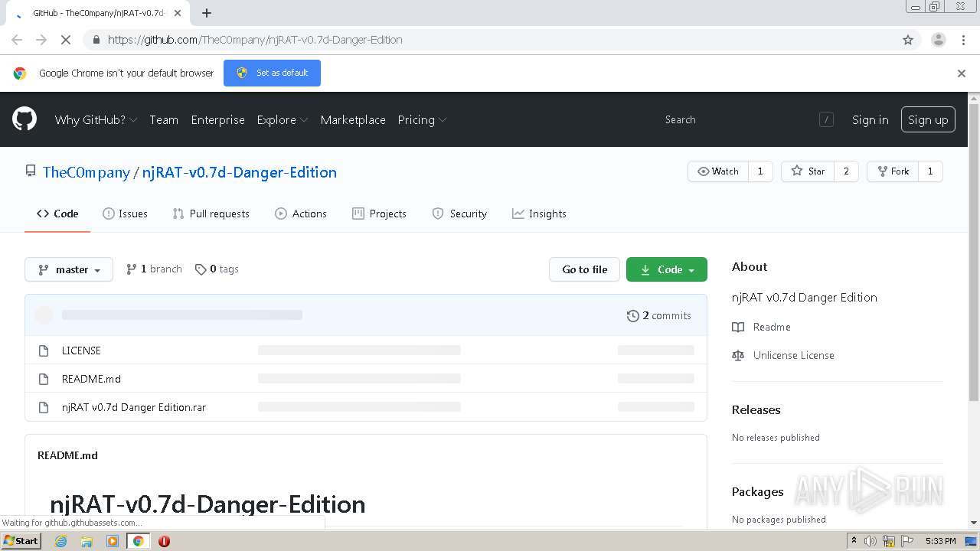Screen dimensions: 980x551
Task: Launch media player from taskbar
Action: (x=113, y=541)
